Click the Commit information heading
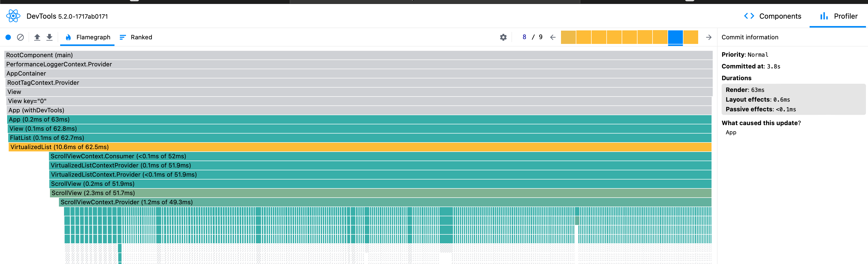Viewport: 868px width, 264px height. tap(750, 37)
